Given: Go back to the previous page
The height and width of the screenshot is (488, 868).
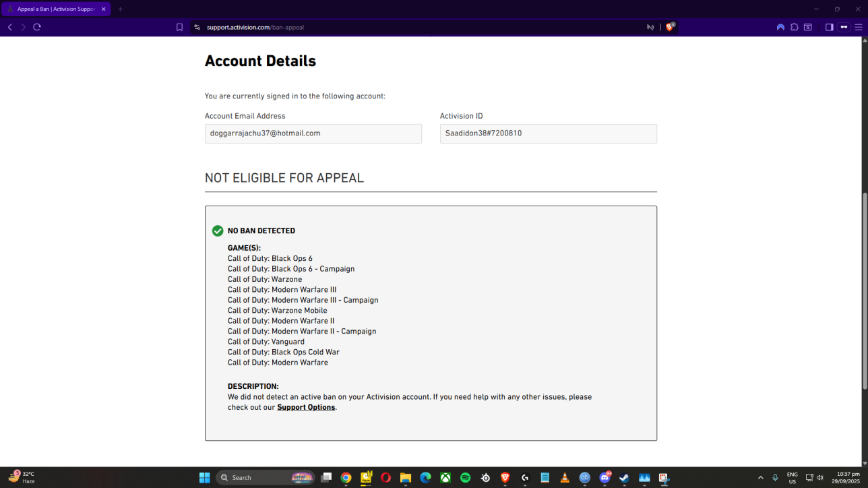Looking at the screenshot, I should [x=10, y=27].
